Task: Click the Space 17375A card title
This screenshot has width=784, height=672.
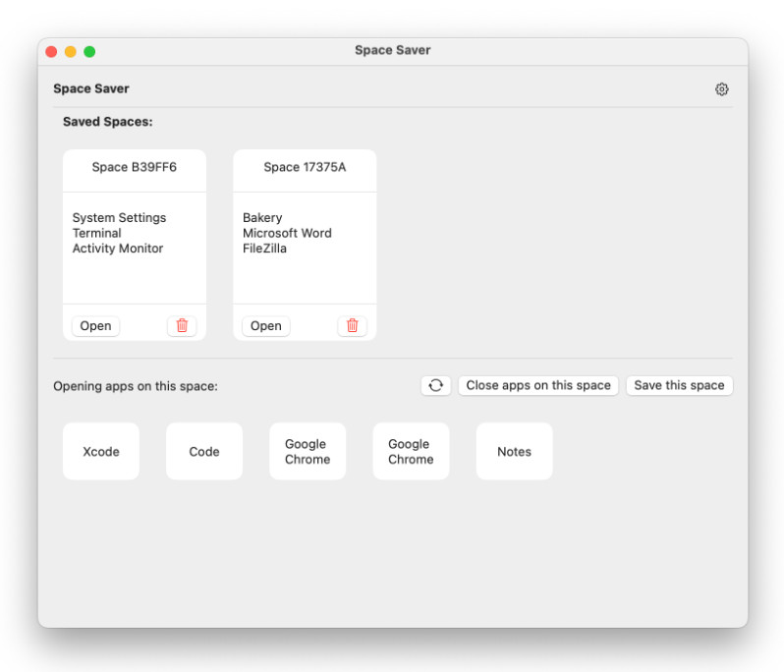Action: pos(305,167)
